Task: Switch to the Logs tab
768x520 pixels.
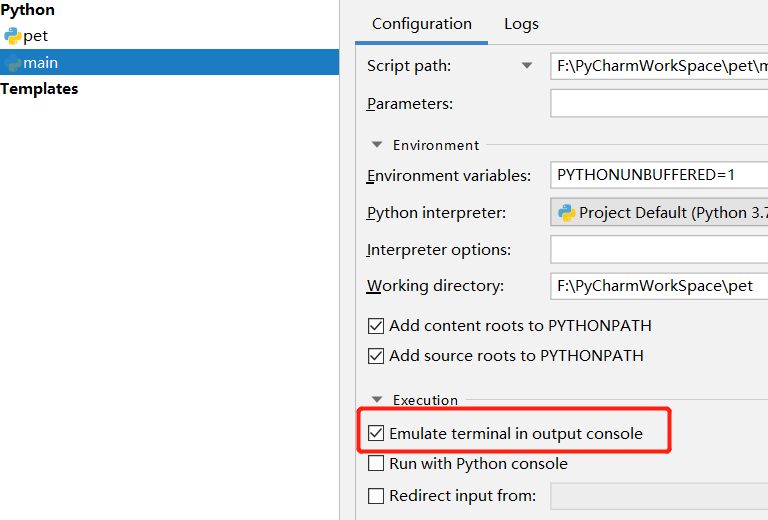Action: pos(521,24)
